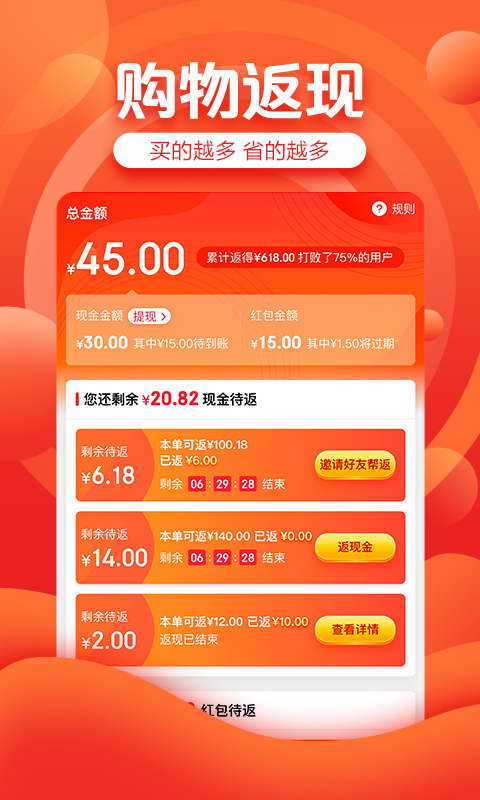
Task: Expand withdraw via the 提现 chevron arrow
Action: coord(163,316)
